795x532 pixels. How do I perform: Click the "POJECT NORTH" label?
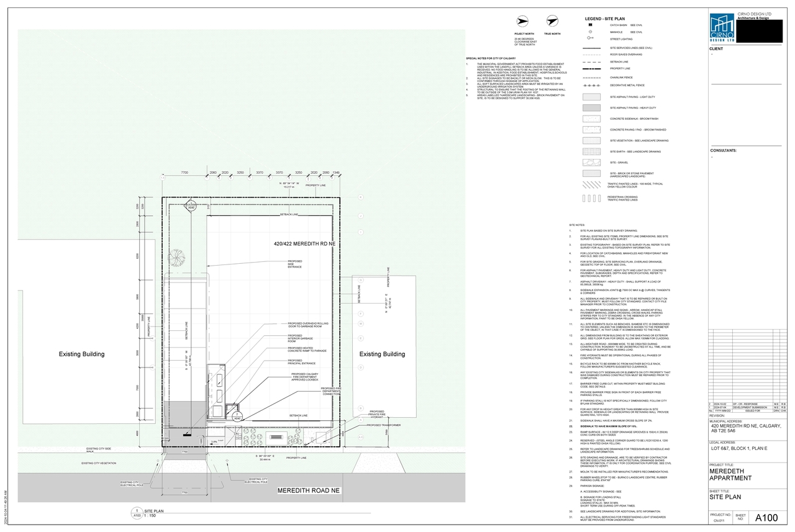[x=524, y=34]
